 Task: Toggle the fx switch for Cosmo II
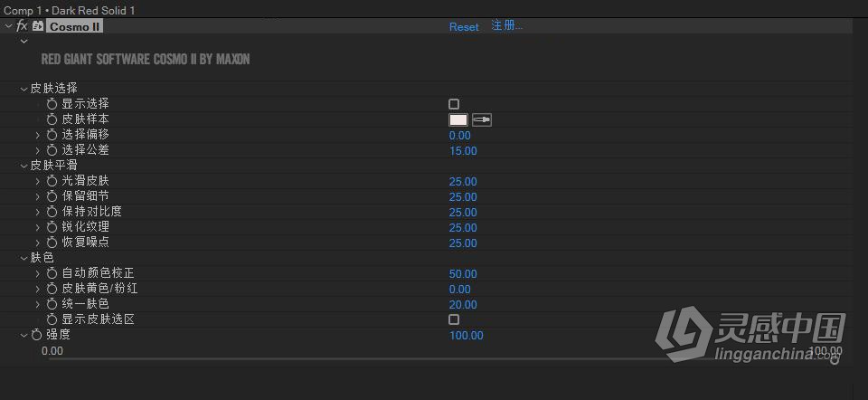22,26
